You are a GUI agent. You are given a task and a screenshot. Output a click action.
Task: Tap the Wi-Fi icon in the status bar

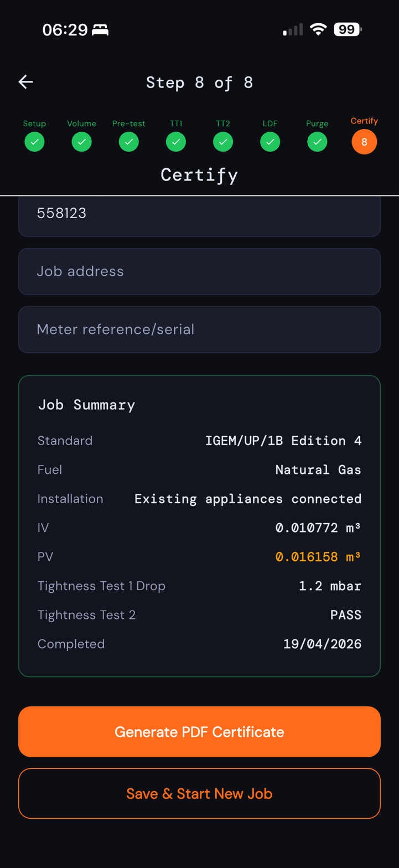[318, 29]
